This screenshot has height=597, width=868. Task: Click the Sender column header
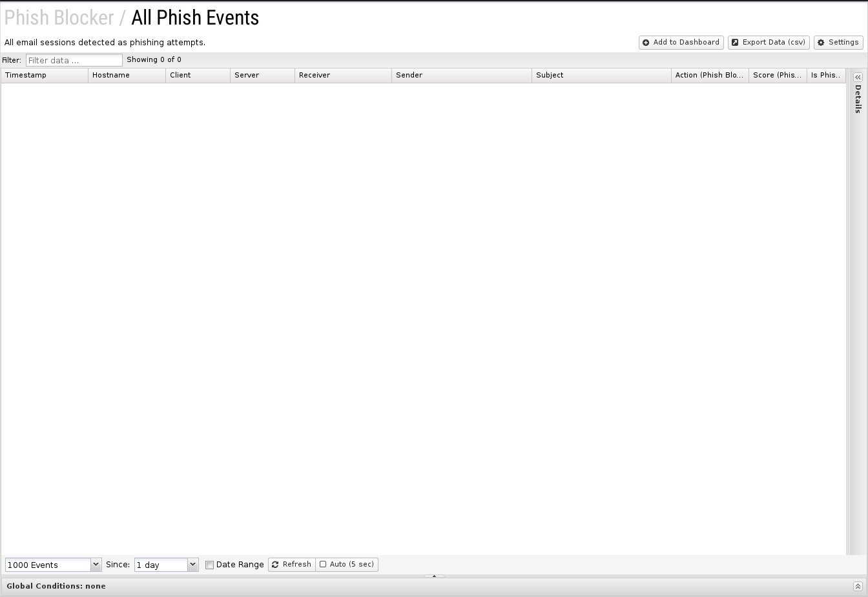[x=462, y=75]
